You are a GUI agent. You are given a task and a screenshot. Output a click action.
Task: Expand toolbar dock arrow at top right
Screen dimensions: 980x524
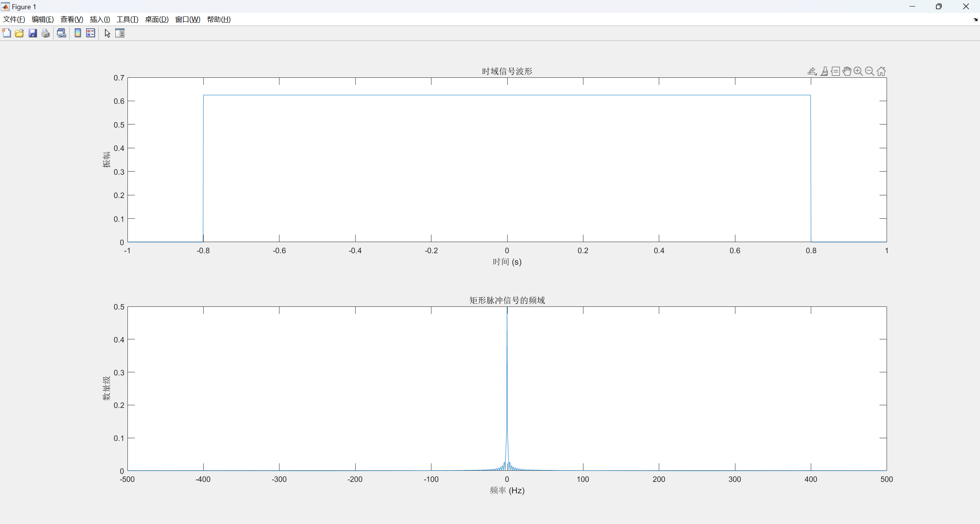click(975, 20)
